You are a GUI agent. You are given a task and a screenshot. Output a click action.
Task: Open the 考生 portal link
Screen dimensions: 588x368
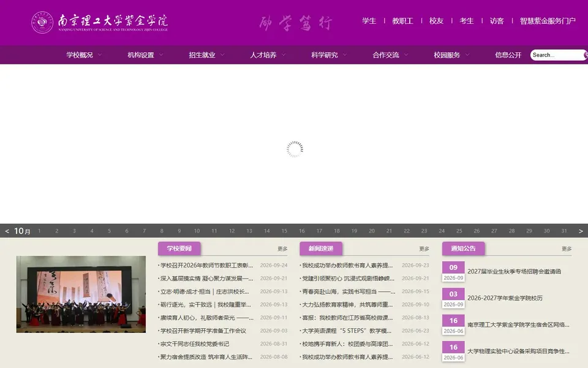[x=467, y=21]
